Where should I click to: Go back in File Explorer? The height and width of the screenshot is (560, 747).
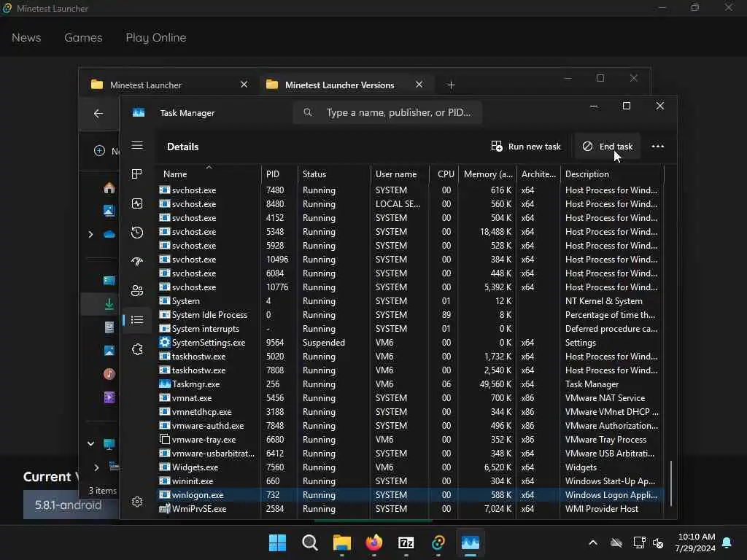98,113
